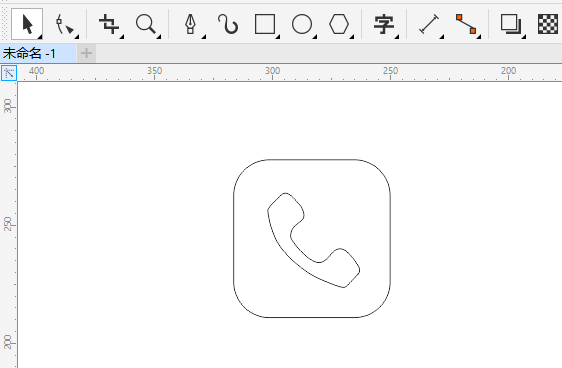Choose the Drop Shadow tool
The height and width of the screenshot is (368, 562).
click(x=511, y=24)
